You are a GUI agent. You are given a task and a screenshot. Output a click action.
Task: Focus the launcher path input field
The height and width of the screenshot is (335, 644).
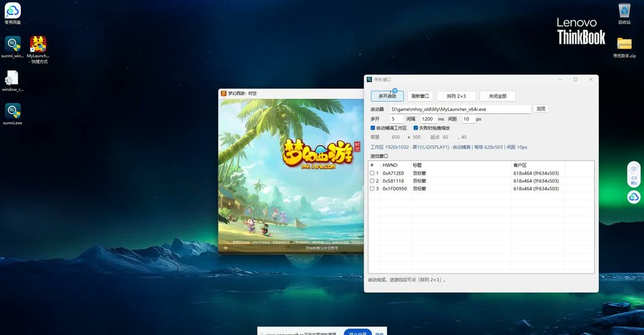tap(460, 110)
